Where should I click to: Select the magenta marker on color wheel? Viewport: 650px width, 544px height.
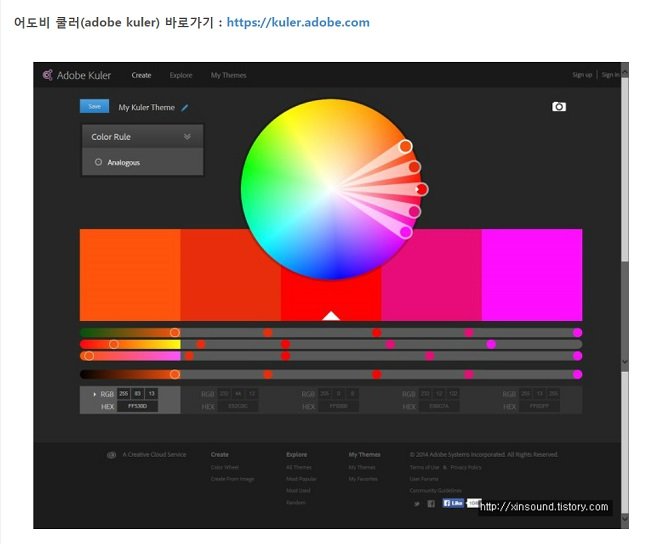(405, 232)
